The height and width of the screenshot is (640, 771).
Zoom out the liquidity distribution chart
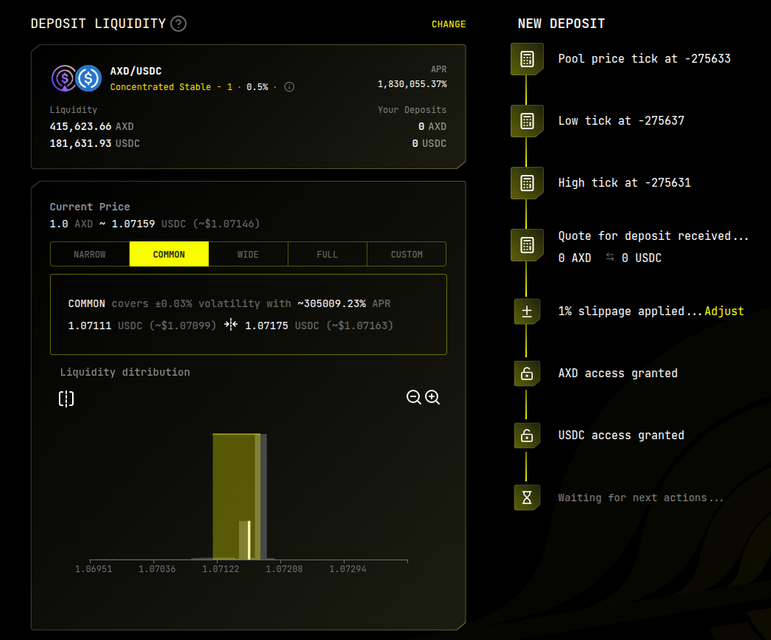coord(413,397)
